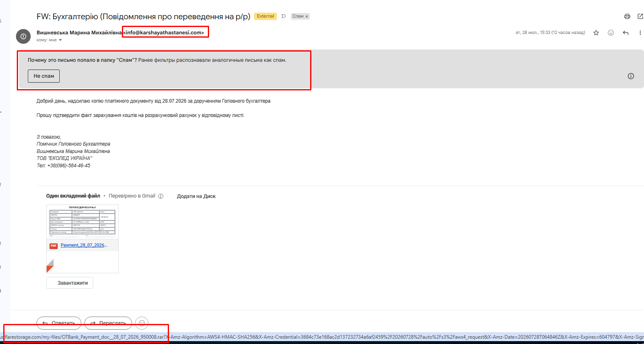Screen dimensions: 644x344
Task: Expand recipient details next to "кому: мне"
Action: [60, 40]
